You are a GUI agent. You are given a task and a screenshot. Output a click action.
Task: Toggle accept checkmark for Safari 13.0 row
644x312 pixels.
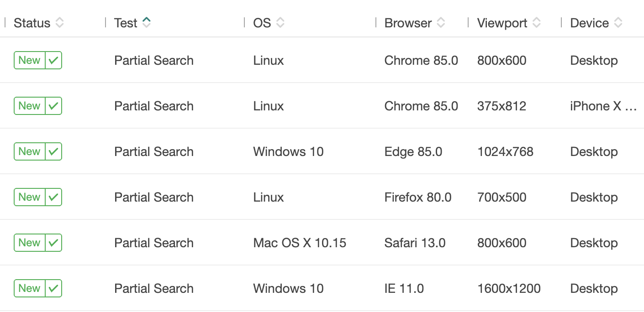coord(53,243)
